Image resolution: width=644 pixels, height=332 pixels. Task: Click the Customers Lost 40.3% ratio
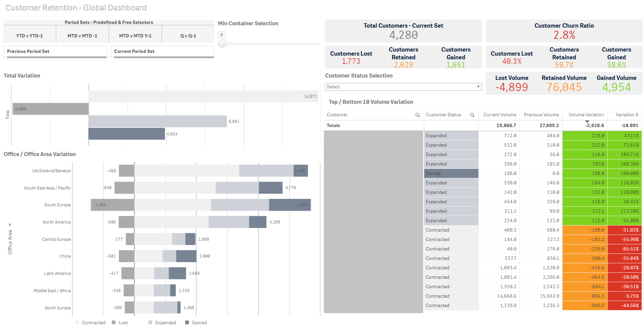point(512,61)
